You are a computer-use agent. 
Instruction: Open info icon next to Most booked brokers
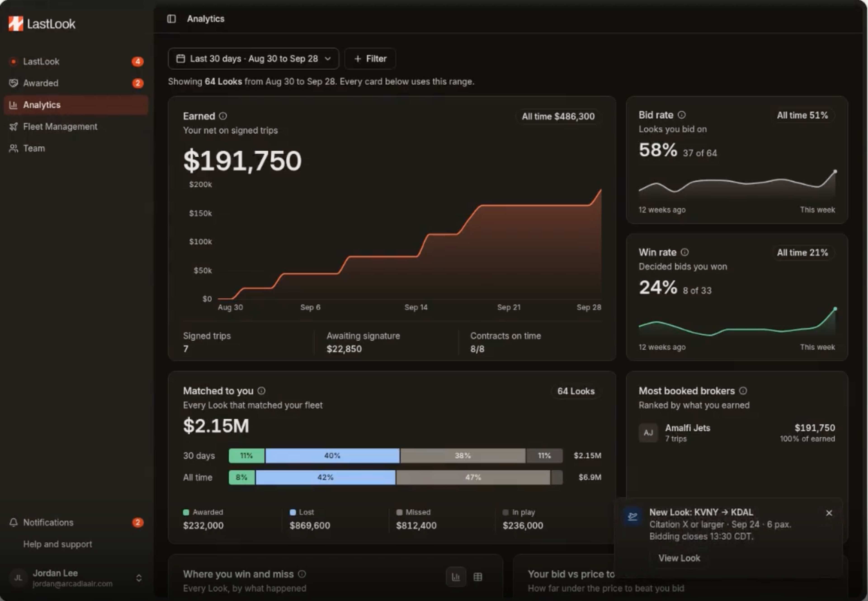743,391
